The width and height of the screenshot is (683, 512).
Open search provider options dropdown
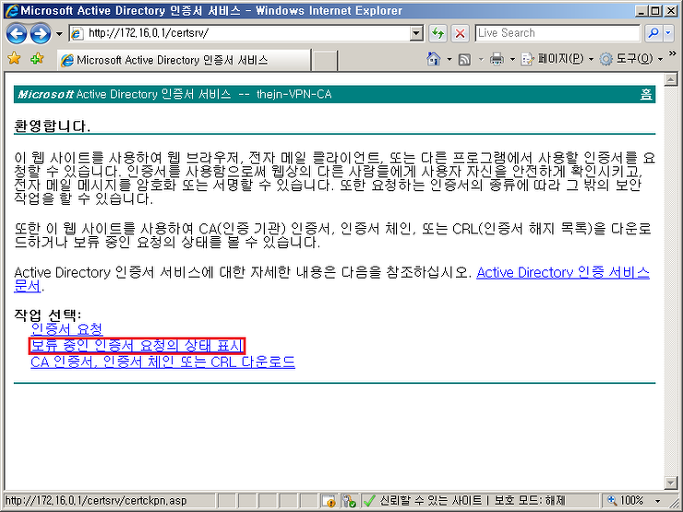click(669, 33)
